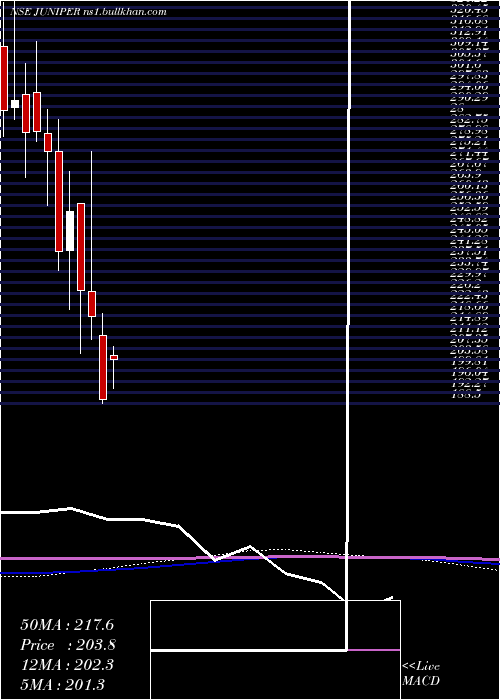This screenshot has width=500, height=700.
Task: Click the NSE JUNIPER chart title
Action: coord(88,12)
